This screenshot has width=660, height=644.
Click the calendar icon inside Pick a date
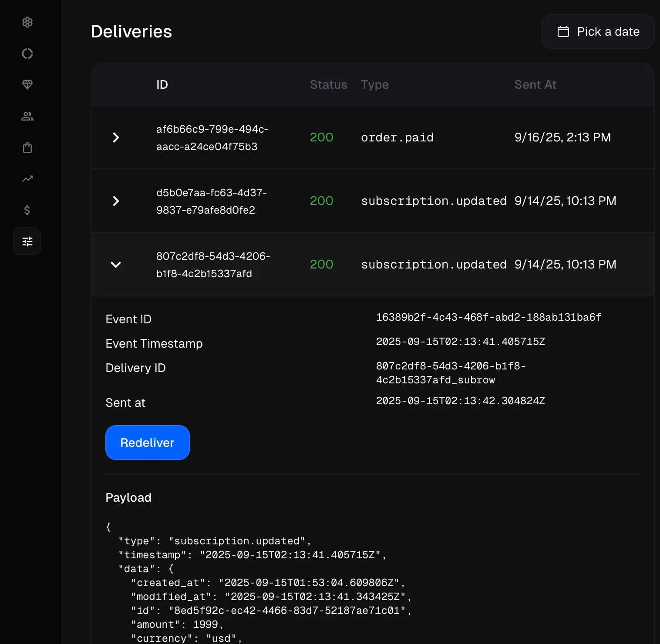[563, 31]
